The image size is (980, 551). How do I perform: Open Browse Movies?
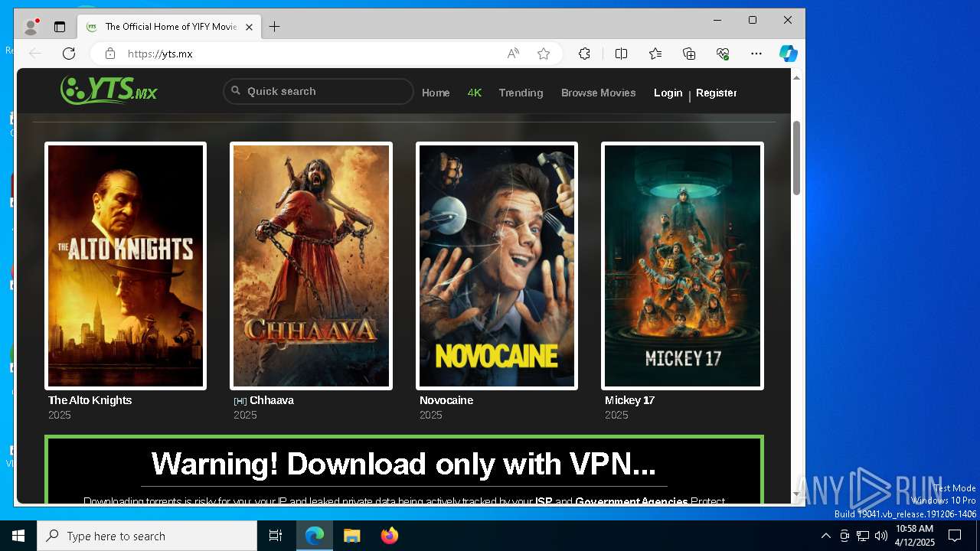pyautogui.click(x=599, y=93)
